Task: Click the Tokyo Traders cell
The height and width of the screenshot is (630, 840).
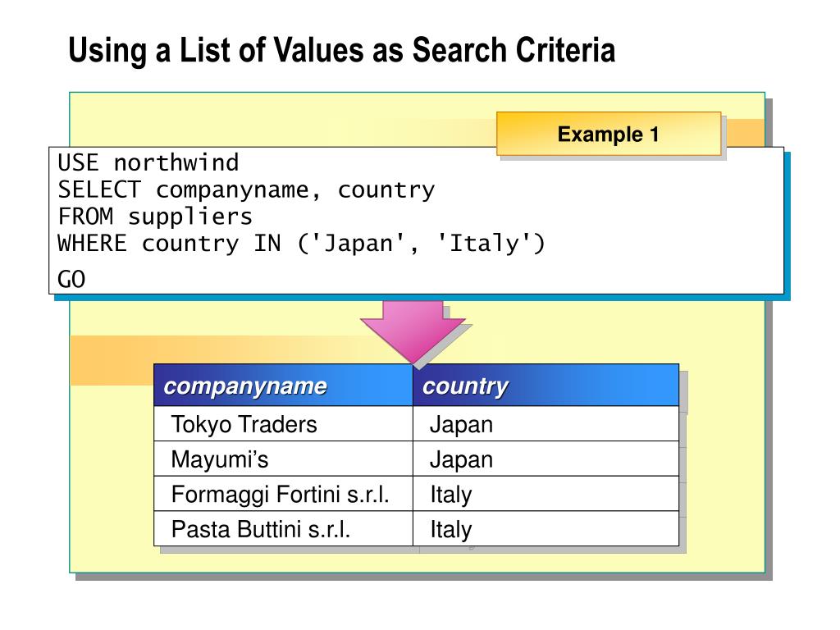Action: tap(244, 425)
